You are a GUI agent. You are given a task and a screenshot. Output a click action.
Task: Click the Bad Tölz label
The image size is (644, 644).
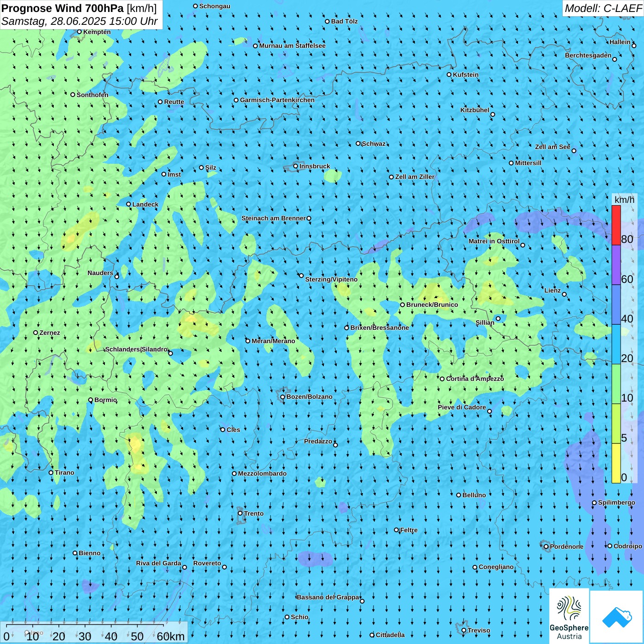click(344, 21)
